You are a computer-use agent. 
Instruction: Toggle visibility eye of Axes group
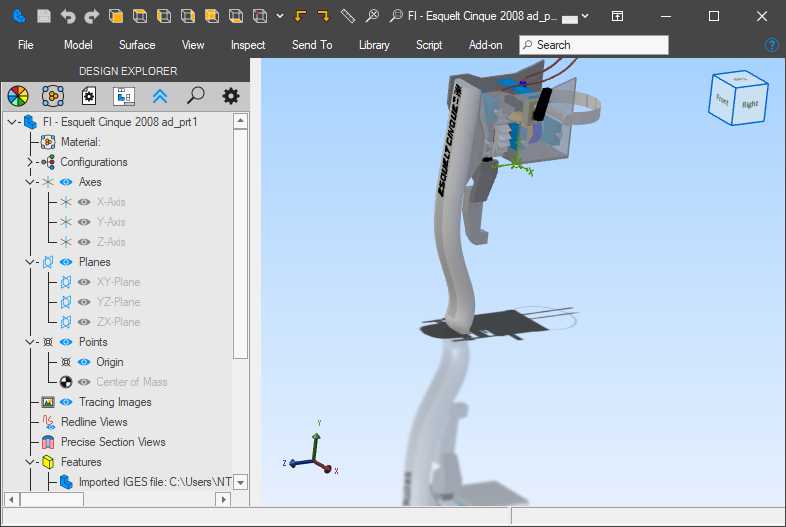click(x=66, y=182)
